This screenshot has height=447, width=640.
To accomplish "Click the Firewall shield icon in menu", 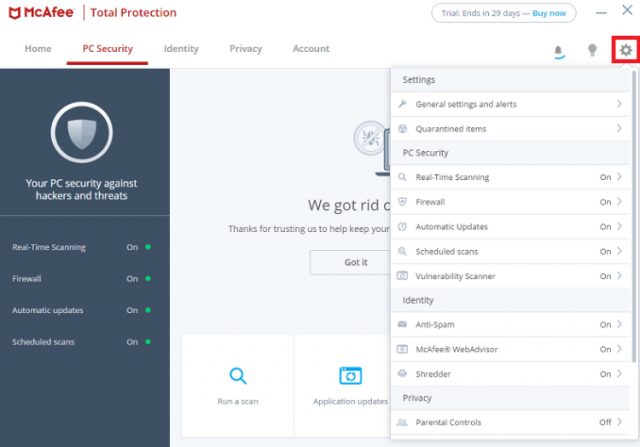I will (x=402, y=202).
